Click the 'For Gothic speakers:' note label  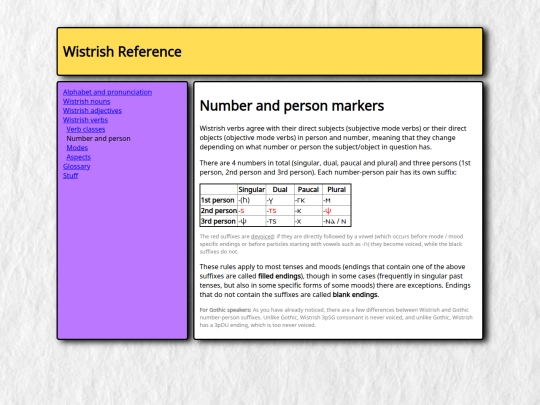[x=225, y=310]
